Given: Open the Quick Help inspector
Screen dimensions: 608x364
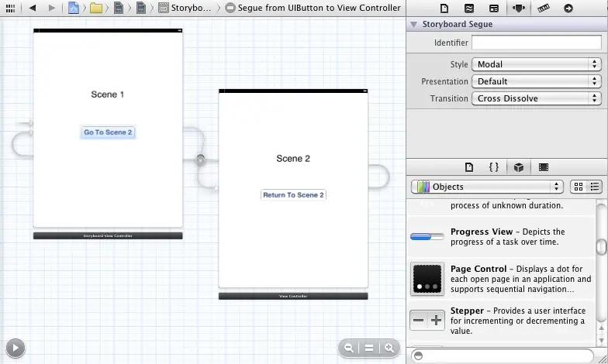Looking at the screenshot, I should coord(469,9).
